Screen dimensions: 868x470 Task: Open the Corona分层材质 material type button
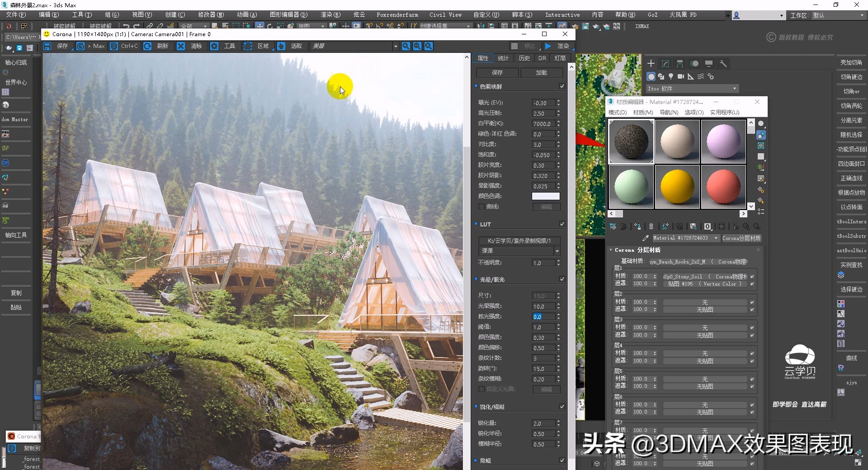(x=741, y=238)
